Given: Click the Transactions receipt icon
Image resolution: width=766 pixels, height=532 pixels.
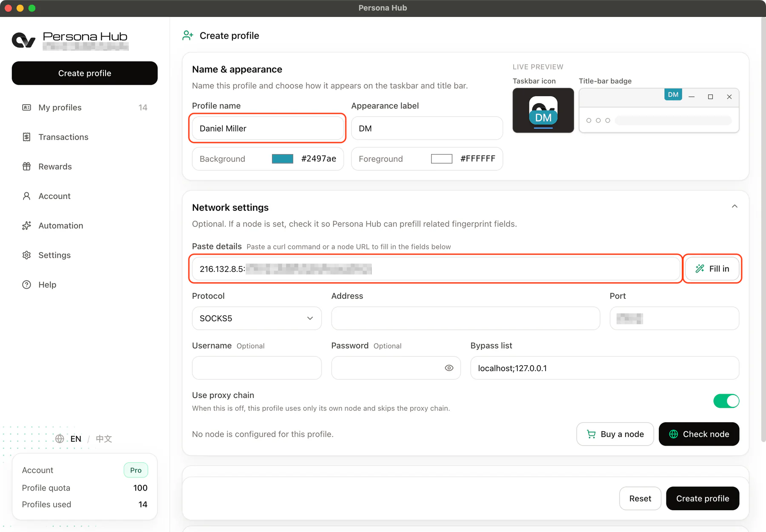Looking at the screenshot, I should point(26,137).
